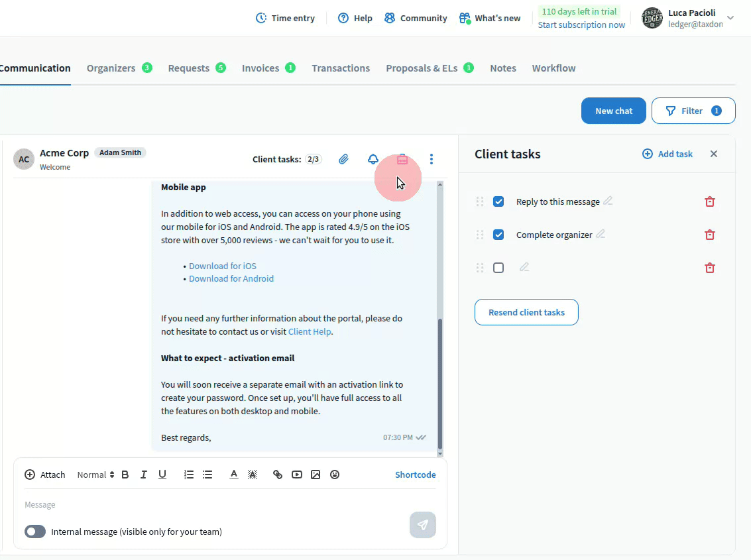Insert a link in the message editor

(x=278, y=475)
